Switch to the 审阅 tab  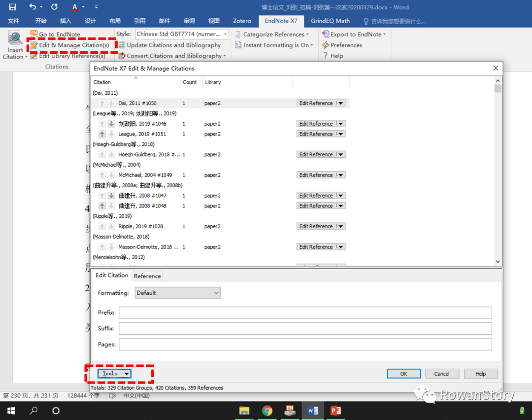tap(189, 21)
